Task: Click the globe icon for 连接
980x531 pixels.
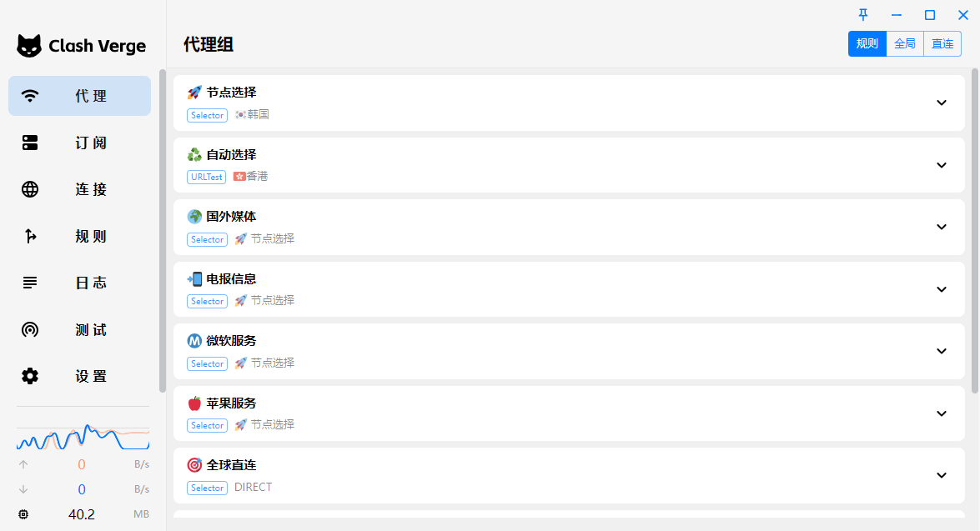Action: pos(30,189)
